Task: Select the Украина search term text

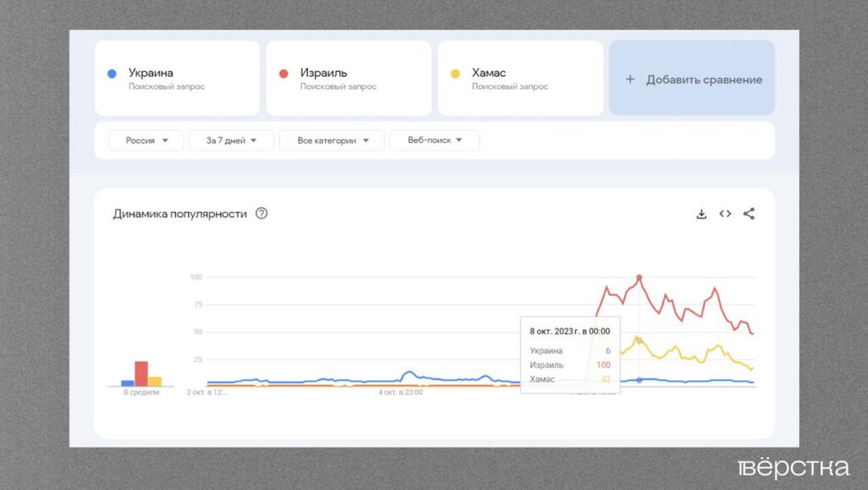Action: click(x=151, y=73)
